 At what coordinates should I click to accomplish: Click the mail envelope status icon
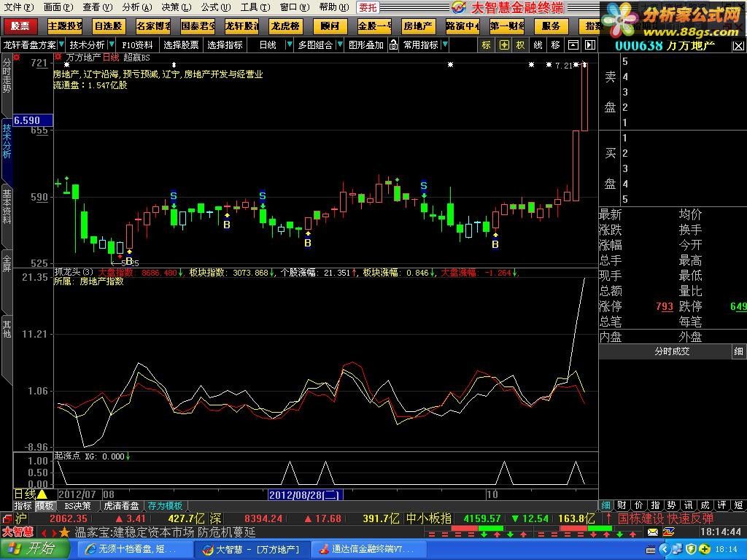[x=653, y=532]
